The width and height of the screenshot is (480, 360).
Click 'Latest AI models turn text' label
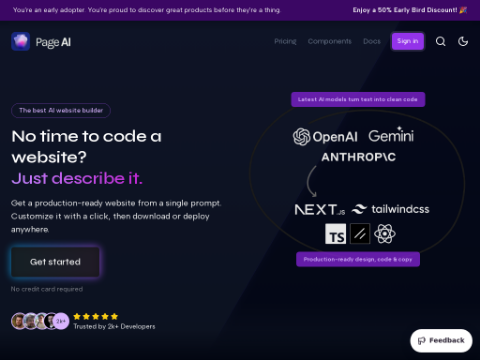click(358, 99)
